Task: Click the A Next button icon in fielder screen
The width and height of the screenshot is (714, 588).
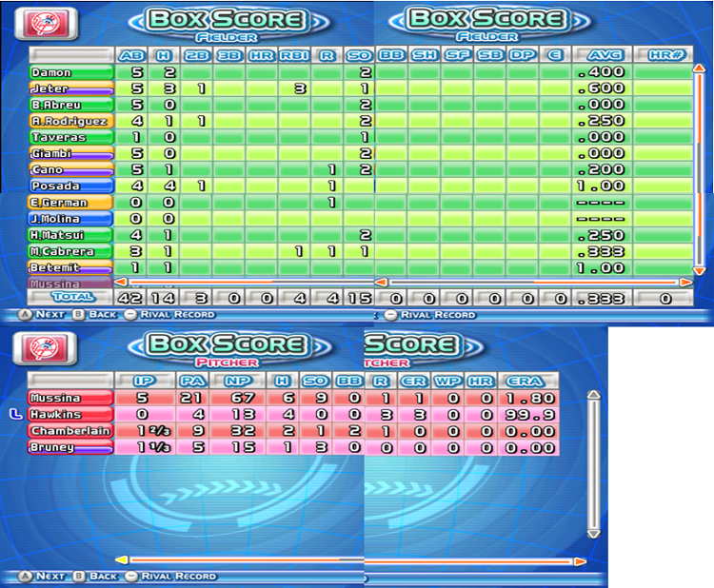Action: click(24, 315)
